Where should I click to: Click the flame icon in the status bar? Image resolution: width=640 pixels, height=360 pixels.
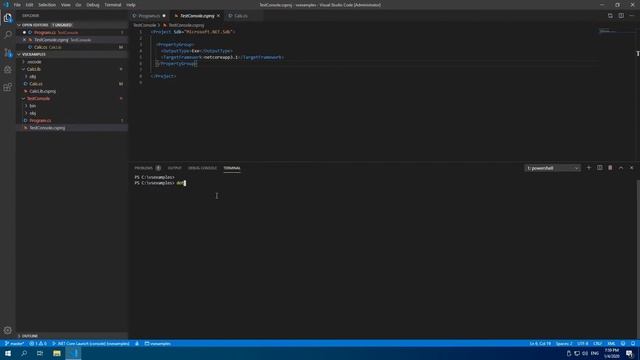[x=137, y=344]
